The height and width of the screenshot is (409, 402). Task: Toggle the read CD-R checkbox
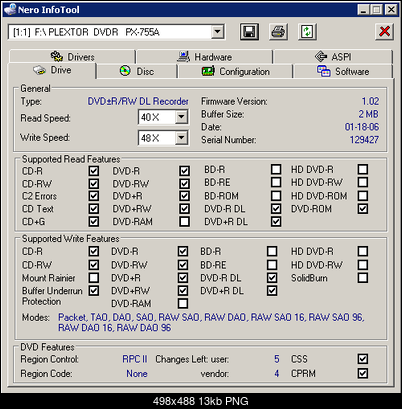coord(94,171)
